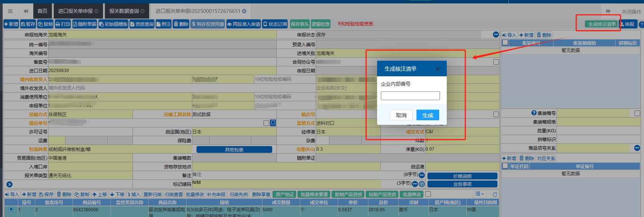The height and width of the screenshot is (217, 644).
Task: Click the 特许权使用费 dollar icon button
Action: click(x=208, y=24)
